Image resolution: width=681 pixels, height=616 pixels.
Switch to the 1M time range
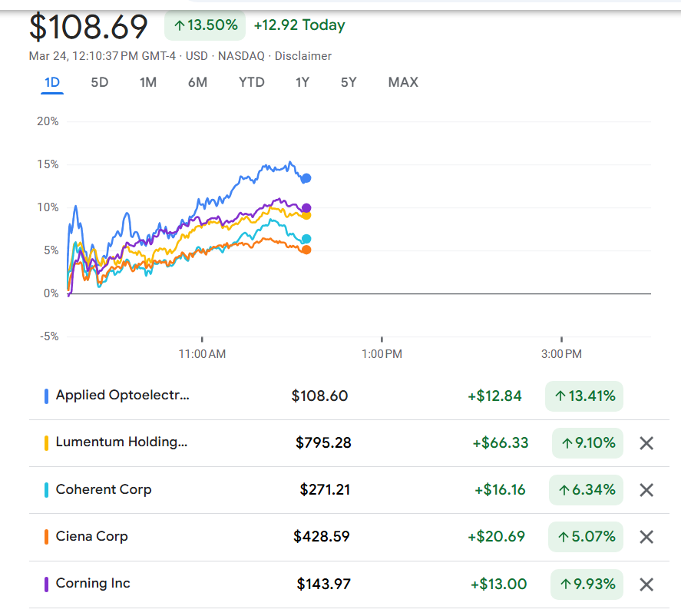[148, 82]
